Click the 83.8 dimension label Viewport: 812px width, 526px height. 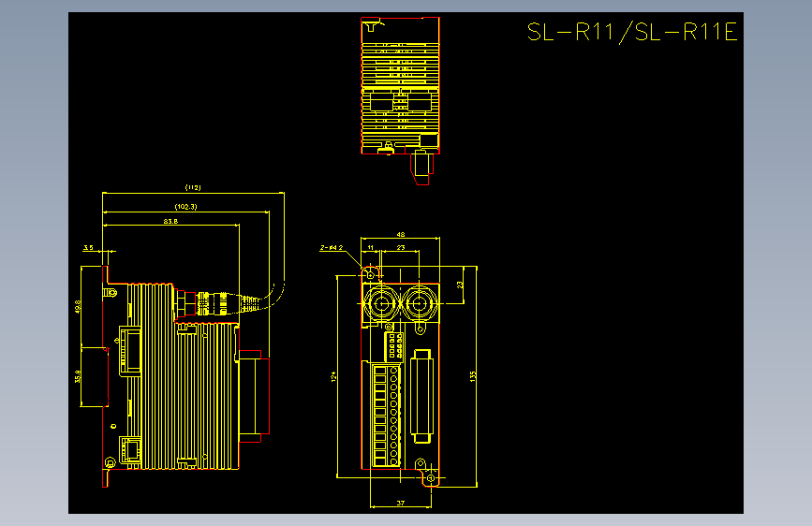tap(170, 221)
